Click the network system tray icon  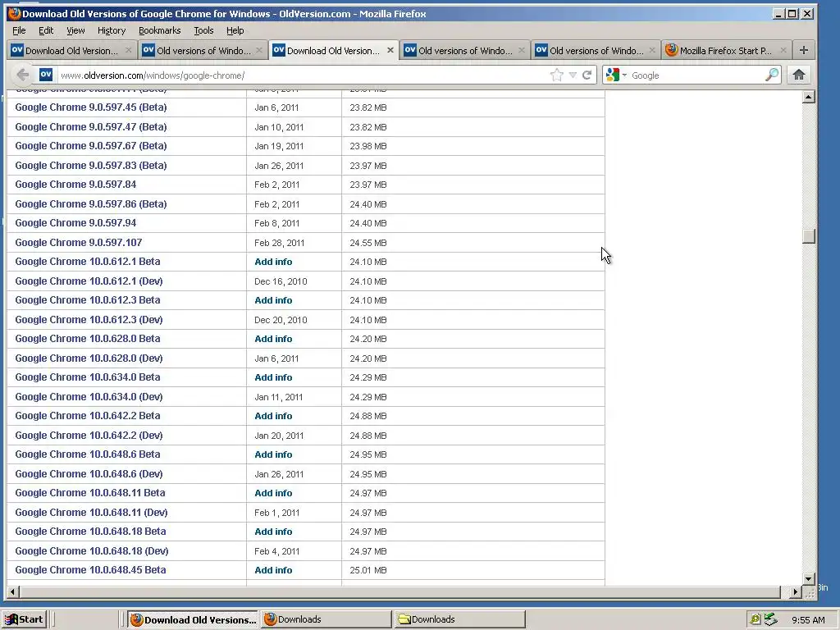[x=770, y=619]
